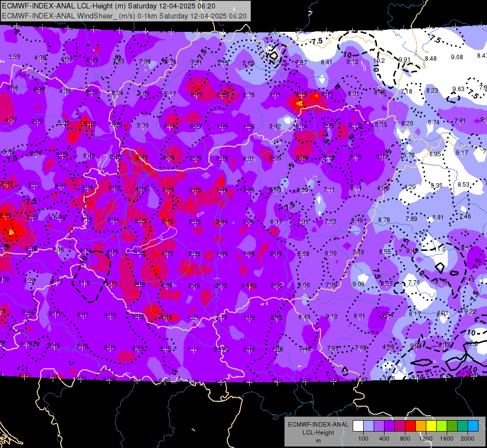The image size is (487, 448).
Task: Click the grid value 9.17
Action: click(x=462, y=153)
